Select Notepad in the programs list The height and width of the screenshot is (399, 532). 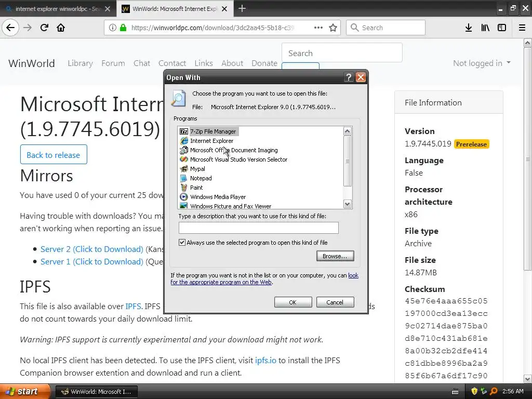pos(201,178)
